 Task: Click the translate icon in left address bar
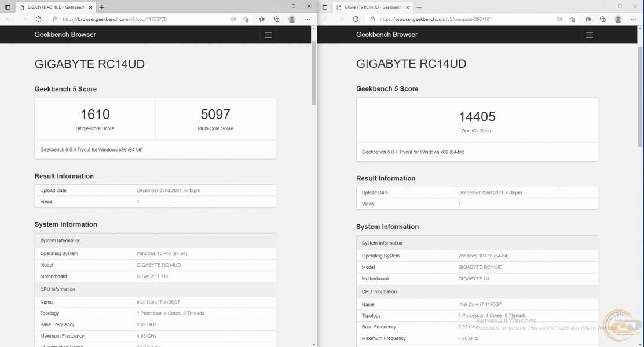tap(233, 19)
